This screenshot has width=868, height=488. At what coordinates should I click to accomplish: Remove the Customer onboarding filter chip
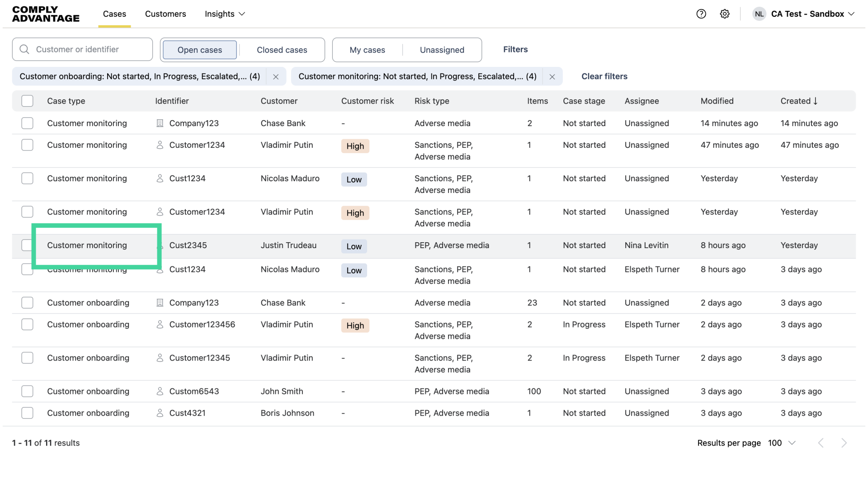tap(276, 77)
